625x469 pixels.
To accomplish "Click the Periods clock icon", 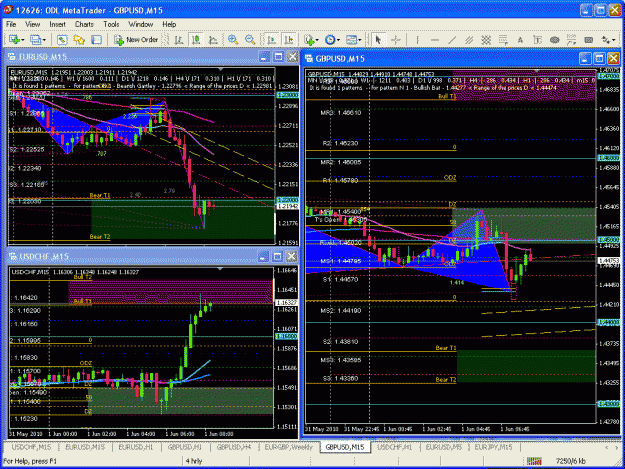I will (x=330, y=39).
